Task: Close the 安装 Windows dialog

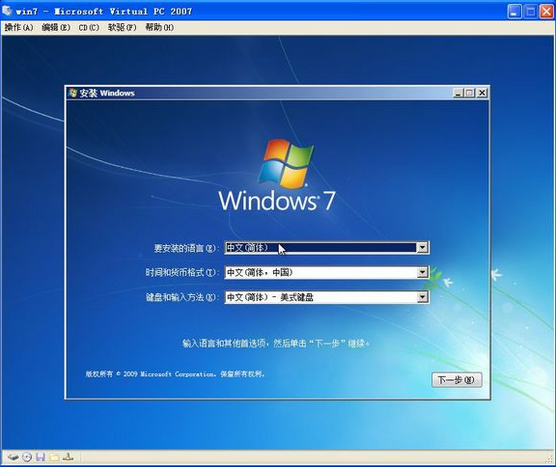Action: coord(482,93)
